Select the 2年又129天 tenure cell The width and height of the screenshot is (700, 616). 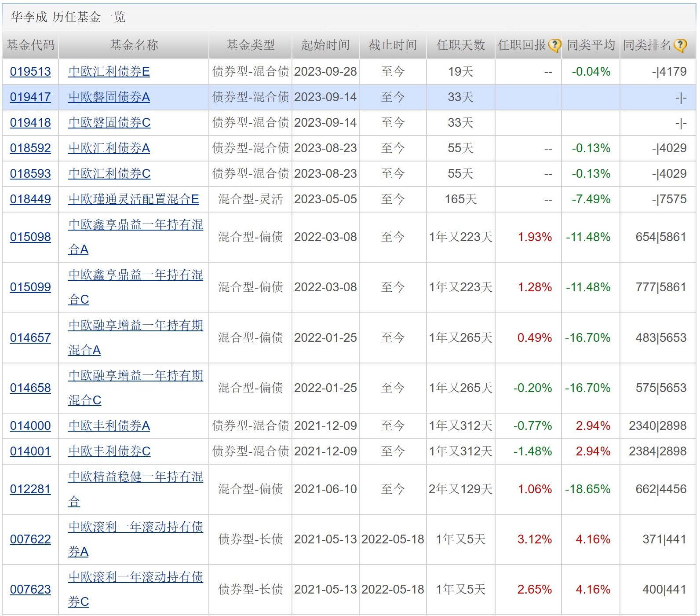coord(461,489)
